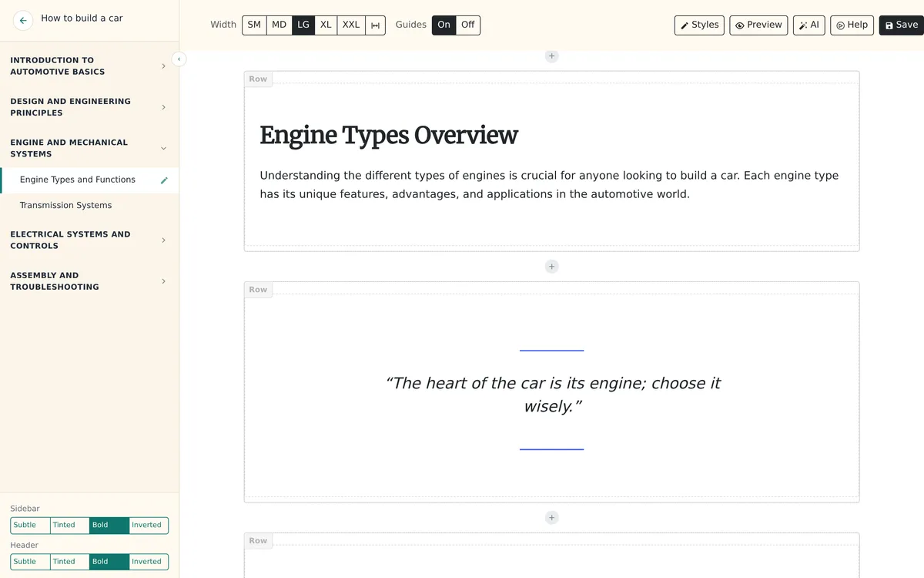Viewport: 924px width, 578px height.
Task: Choose Inverted sidebar style
Action: coord(148,526)
